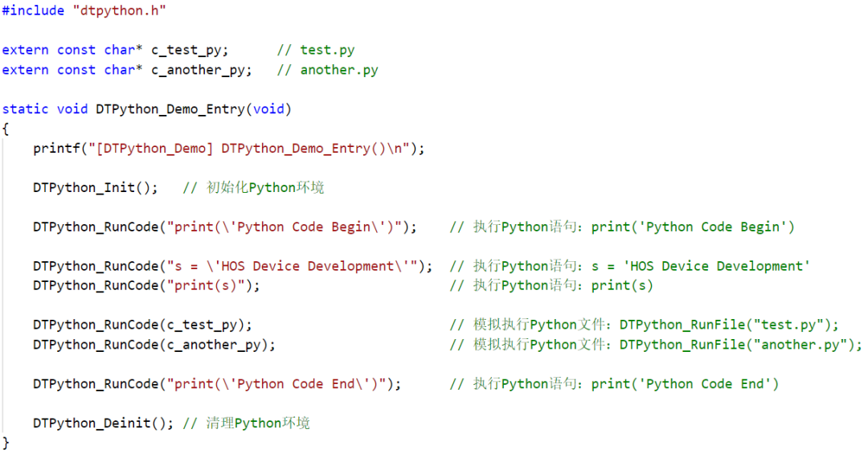Click the 初始化Python环境 comment
Screen dimensions: 868x454
[x=253, y=188]
